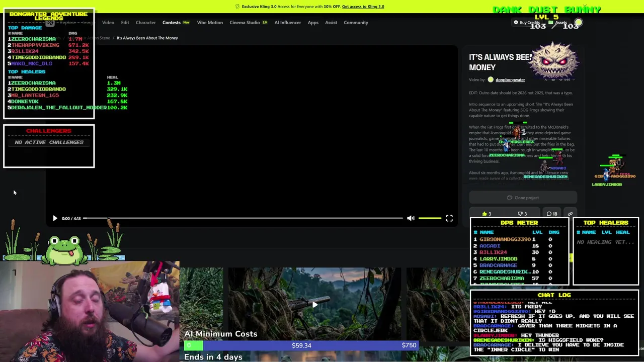This screenshot has width=644, height=362.
Task: Click DONKEYOK in the Top Healers list
Action: (25, 101)
